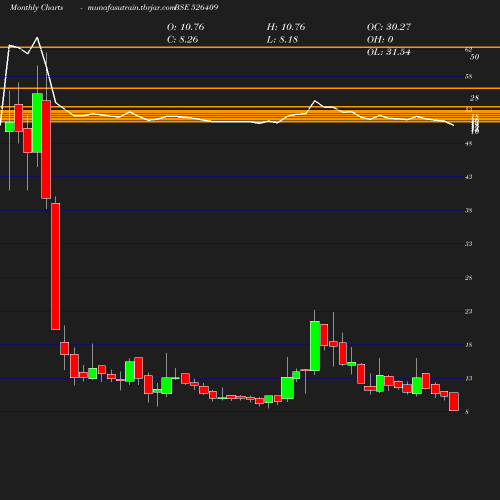The image size is (500, 500).
Task: Click the "43" price axis label
Action: click(469, 177)
